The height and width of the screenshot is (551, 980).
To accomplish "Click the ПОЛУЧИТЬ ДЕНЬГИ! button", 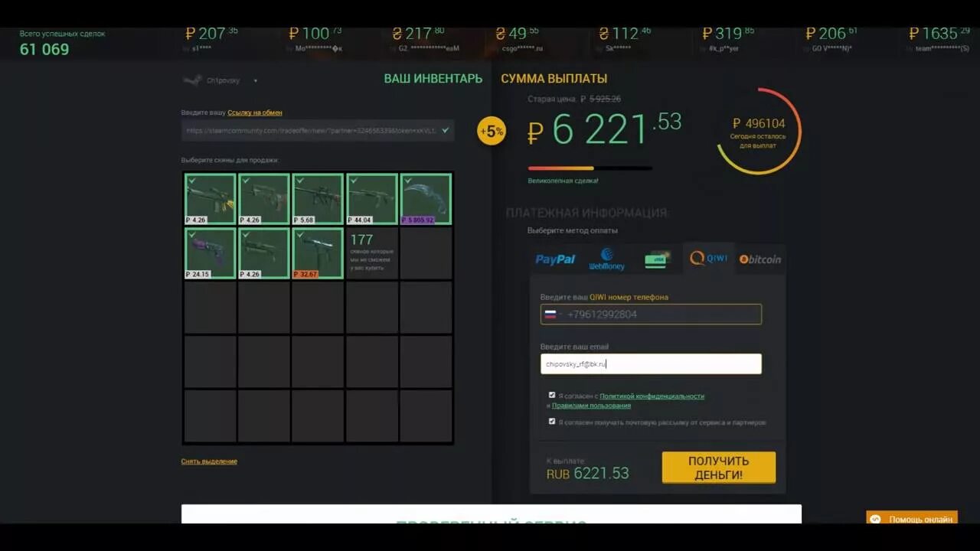I will [719, 468].
